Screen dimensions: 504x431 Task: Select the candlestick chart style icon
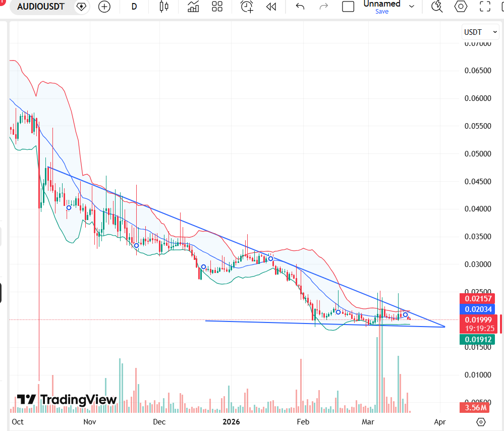(x=163, y=7)
